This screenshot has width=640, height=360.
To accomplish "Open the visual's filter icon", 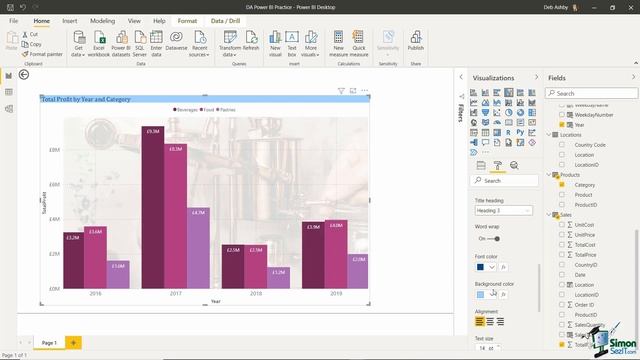I will tap(341, 91).
